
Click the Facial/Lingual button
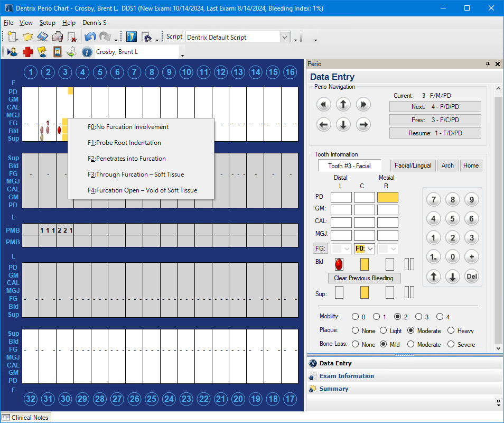413,165
